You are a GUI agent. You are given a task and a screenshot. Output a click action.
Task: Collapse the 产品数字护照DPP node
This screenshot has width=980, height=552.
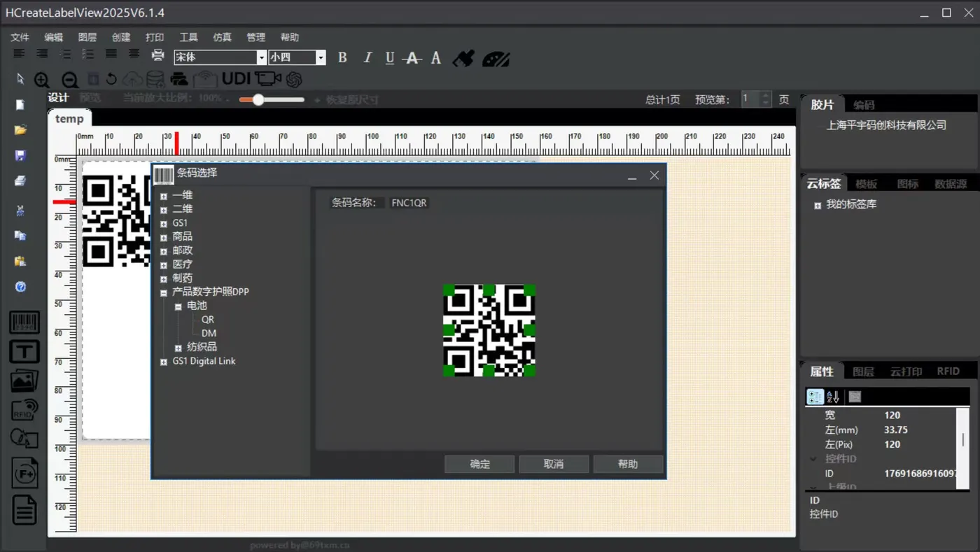tap(164, 292)
